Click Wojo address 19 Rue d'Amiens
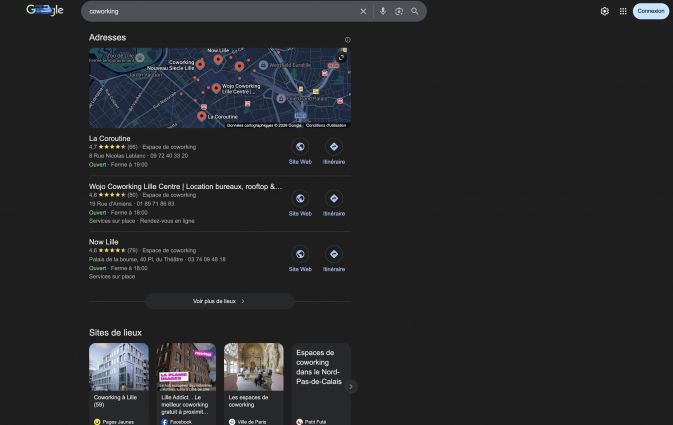The image size is (673, 425). click(110, 203)
